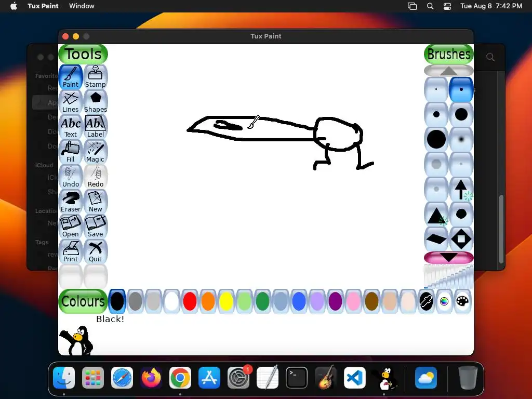Pick the light grey colour swatch
532x399 pixels.
[153, 301]
